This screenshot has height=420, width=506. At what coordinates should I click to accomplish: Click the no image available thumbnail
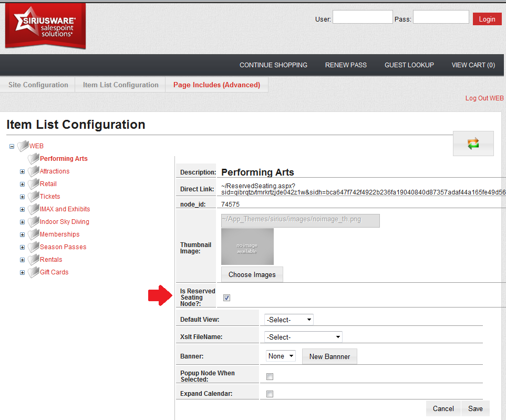click(x=247, y=247)
